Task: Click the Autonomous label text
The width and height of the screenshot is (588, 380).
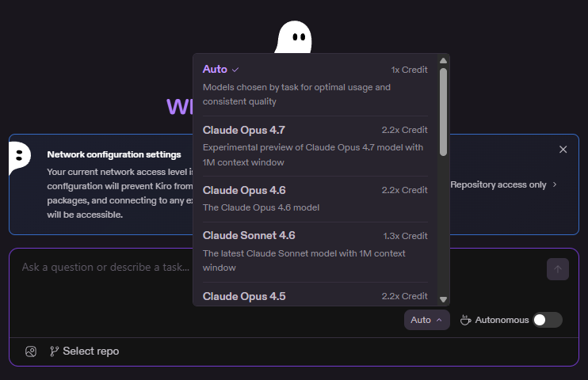Action: [502, 320]
